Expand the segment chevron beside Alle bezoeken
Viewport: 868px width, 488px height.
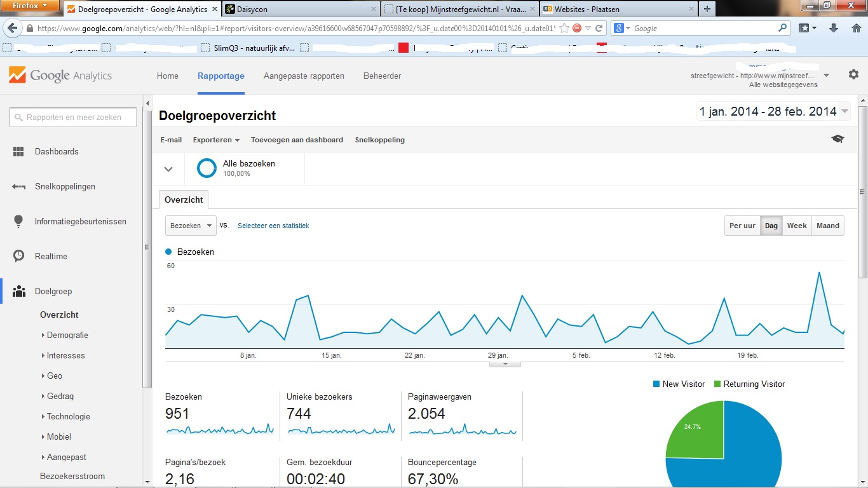[168, 169]
